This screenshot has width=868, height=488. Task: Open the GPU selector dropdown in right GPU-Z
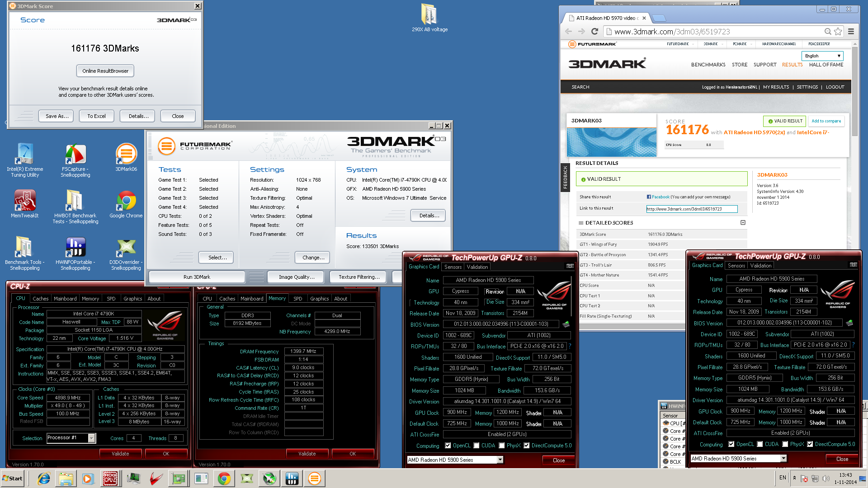pyautogui.click(x=783, y=459)
